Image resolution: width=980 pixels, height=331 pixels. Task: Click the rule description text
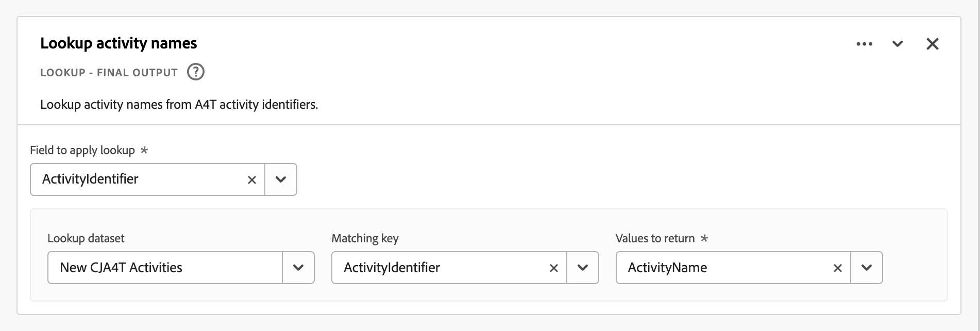point(179,105)
